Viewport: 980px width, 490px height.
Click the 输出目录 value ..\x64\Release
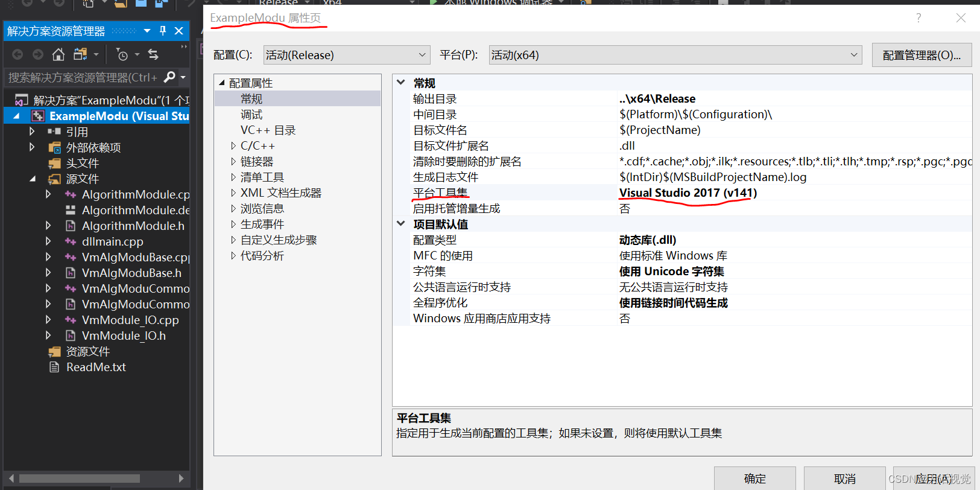tap(657, 98)
